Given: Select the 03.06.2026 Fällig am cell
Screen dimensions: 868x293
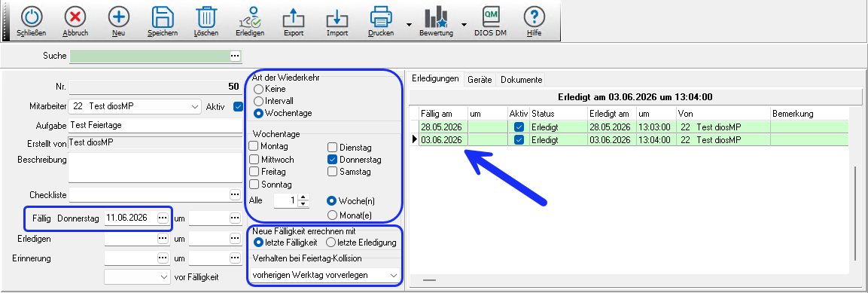Looking at the screenshot, I should click(x=443, y=139).
